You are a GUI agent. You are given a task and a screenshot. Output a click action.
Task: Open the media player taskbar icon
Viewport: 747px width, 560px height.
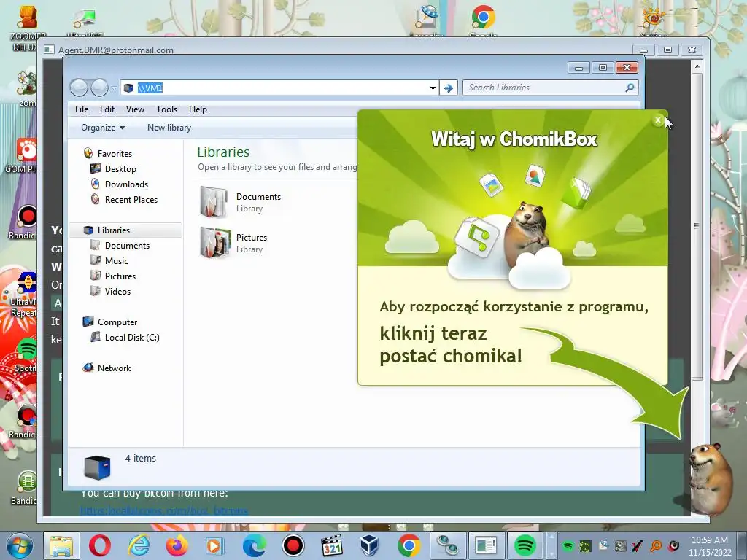coord(215,545)
